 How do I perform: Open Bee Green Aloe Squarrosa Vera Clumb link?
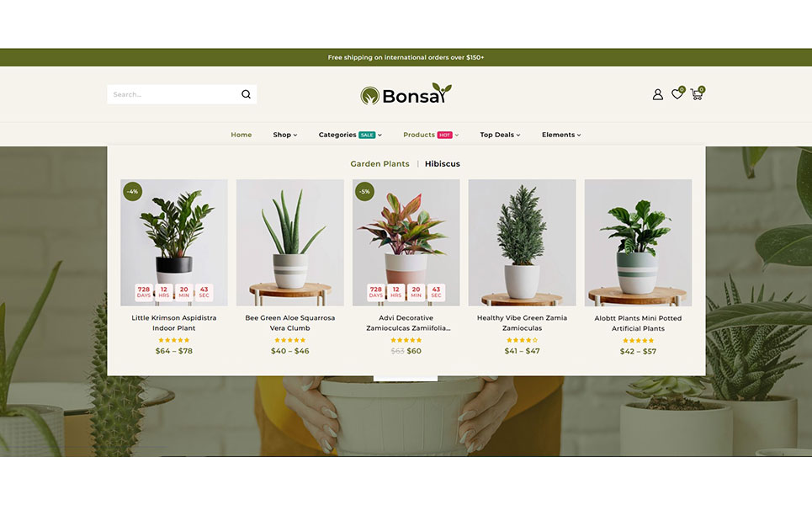290,322
